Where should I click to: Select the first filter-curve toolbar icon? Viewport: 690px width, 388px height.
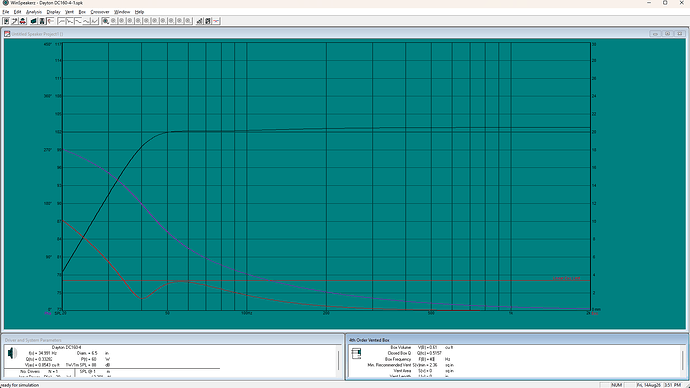61,21
